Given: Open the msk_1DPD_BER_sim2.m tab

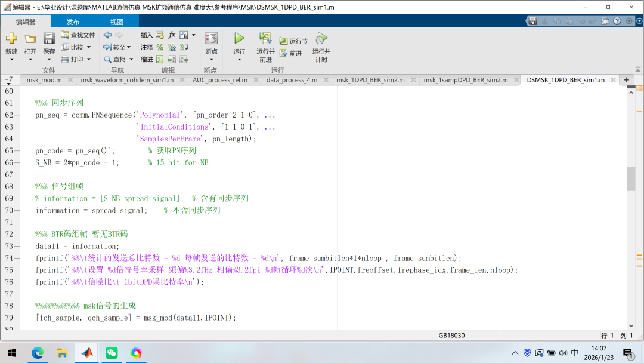Looking at the screenshot, I should (x=370, y=80).
